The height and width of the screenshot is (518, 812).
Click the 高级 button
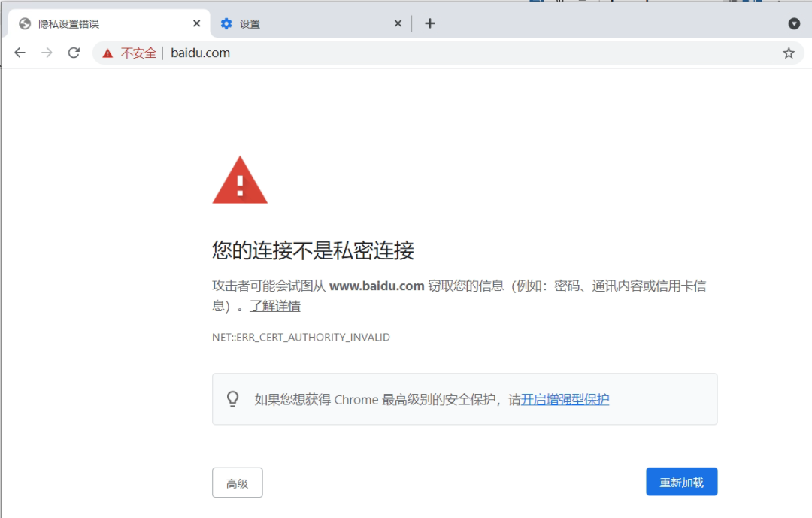tap(237, 483)
